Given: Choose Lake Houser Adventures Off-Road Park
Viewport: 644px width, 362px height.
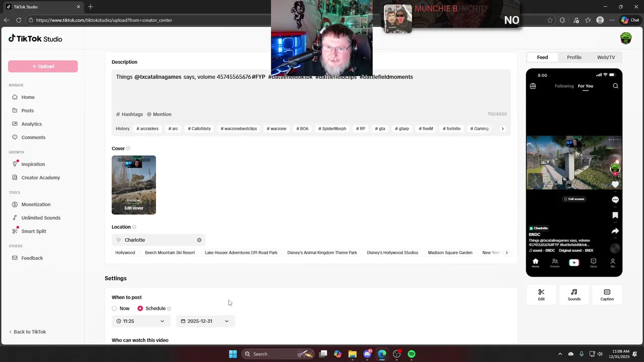Looking at the screenshot, I should [x=241, y=253].
